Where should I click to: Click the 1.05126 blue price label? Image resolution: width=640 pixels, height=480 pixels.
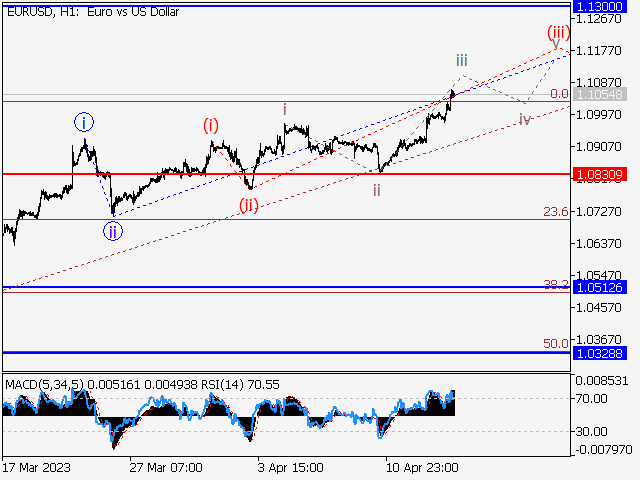pyautogui.click(x=599, y=287)
